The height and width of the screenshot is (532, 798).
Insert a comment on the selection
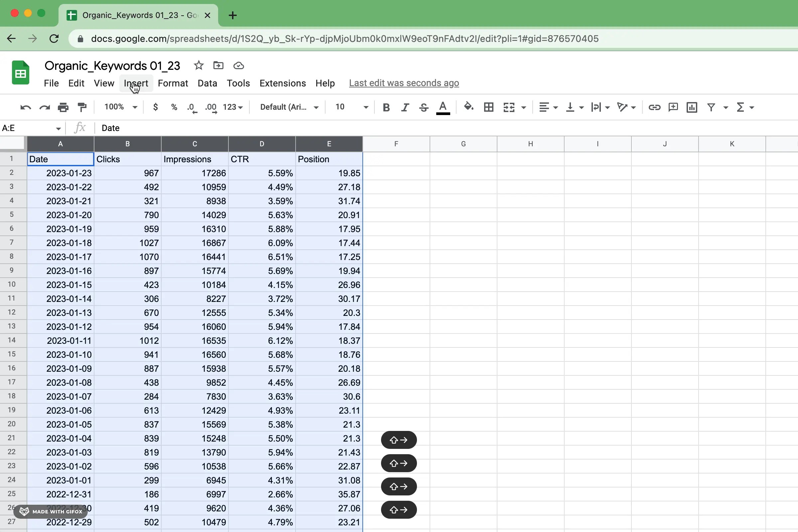[672, 107]
